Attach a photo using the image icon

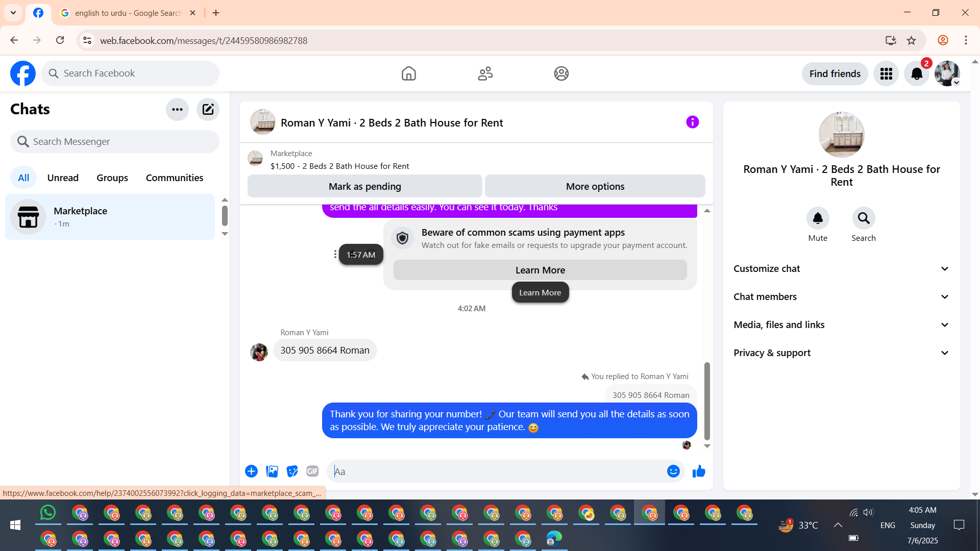pos(272,471)
